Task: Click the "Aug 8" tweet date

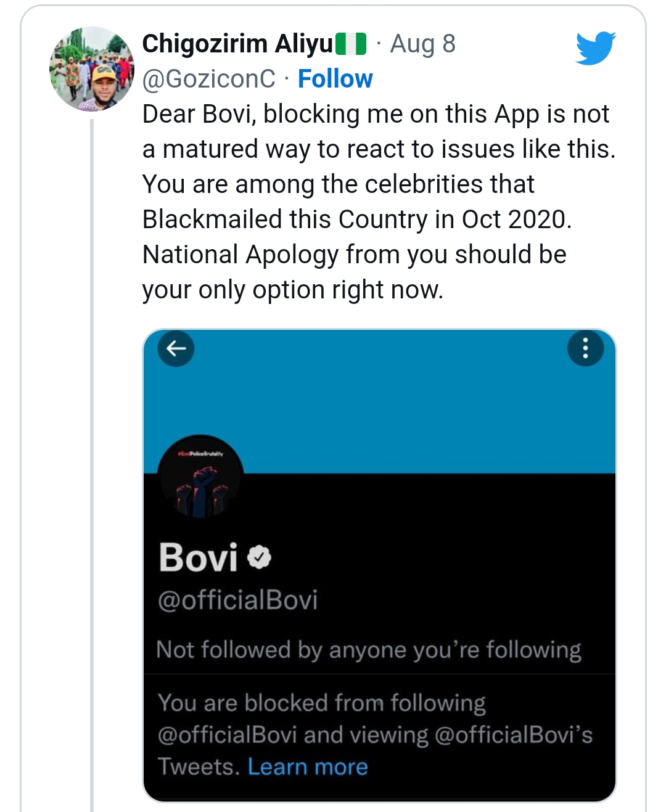Action: 422,44
